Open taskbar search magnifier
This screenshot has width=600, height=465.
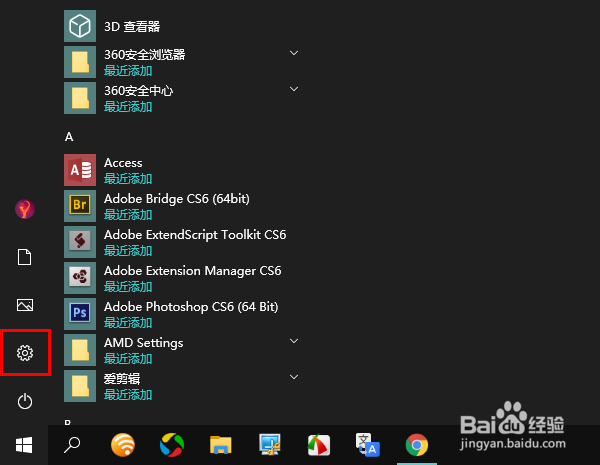tap(72, 445)
